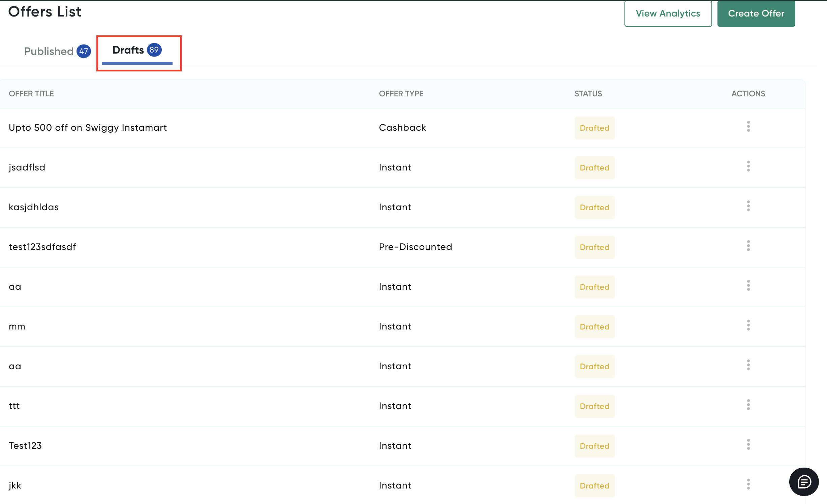Click the Drafted badge for test123sdfasdf

click(x=594, y=247)
